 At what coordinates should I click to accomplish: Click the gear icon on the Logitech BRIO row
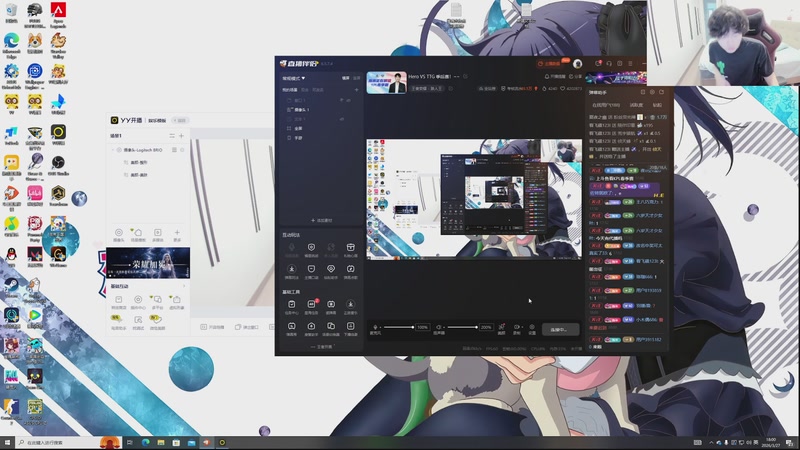point(182,150)
